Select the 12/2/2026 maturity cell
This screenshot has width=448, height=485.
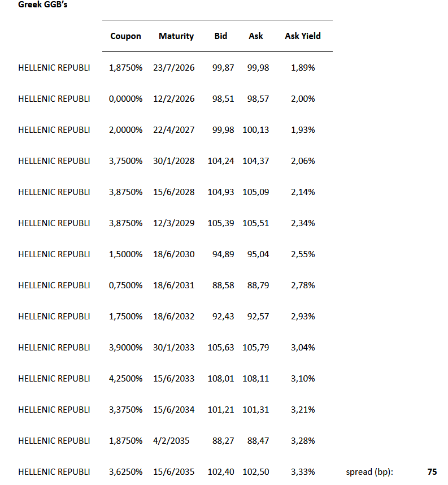[x=174, y=99]
